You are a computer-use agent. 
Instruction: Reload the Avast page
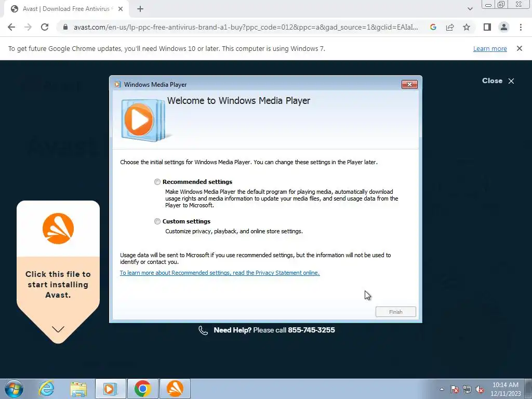(45, 27)
